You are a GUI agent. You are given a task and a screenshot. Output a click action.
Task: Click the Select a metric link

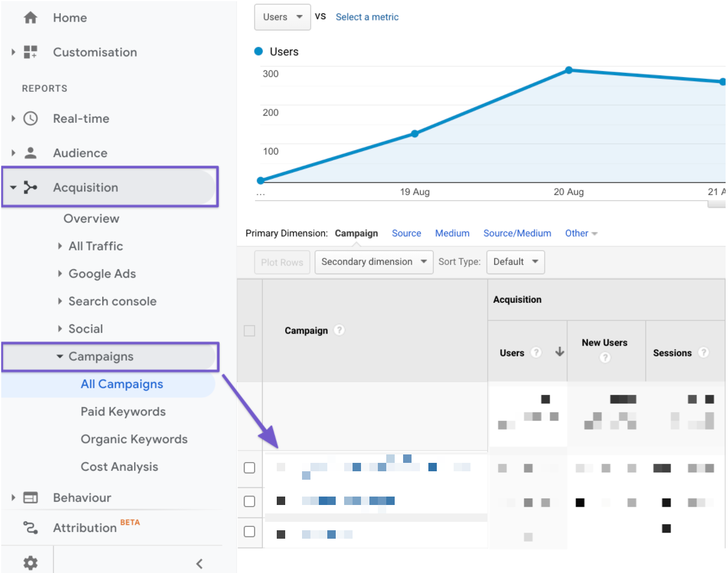(367, 17)
